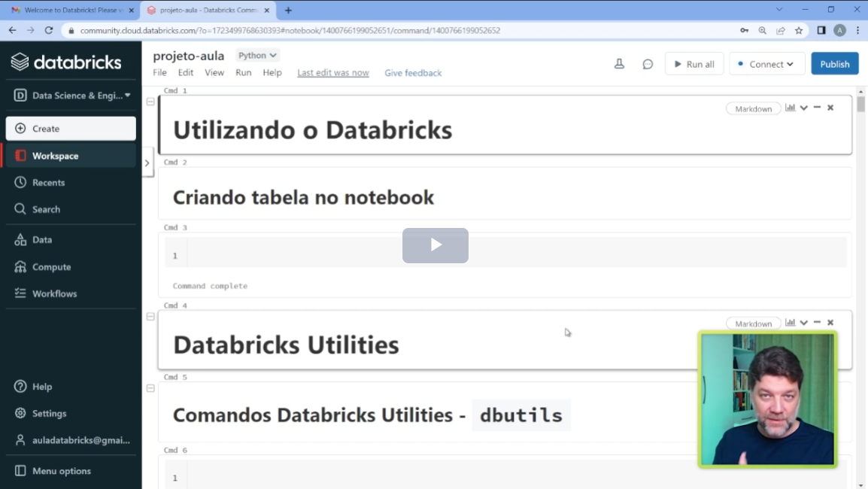Open the Chrome three-dot menu
Image resolution: width=868 pixels, height=489 pixels.
tap(858, 30)
